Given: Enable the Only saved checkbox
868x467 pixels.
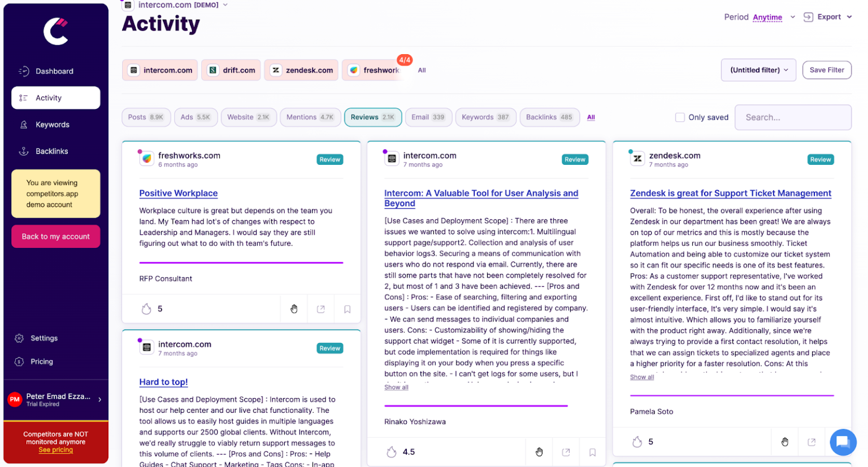Looking at the screenshot, I should tap(680, 117).
